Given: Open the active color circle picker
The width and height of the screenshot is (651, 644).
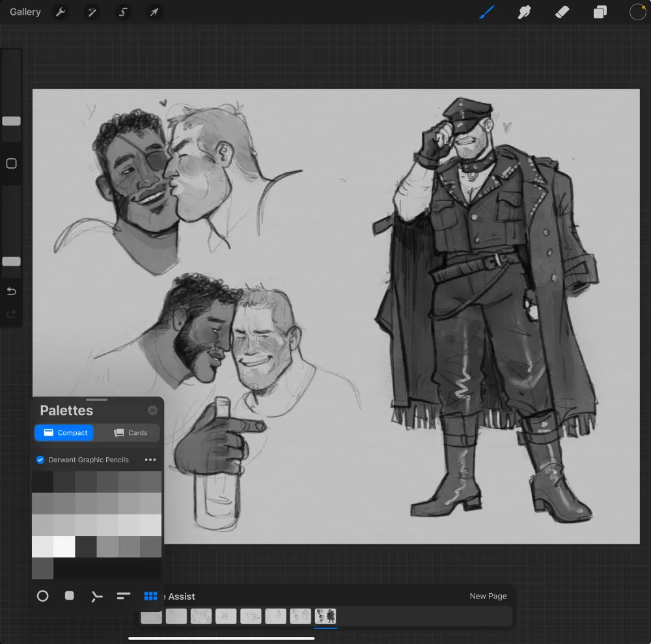Looking at the screenshot, I should pos(637,12).
